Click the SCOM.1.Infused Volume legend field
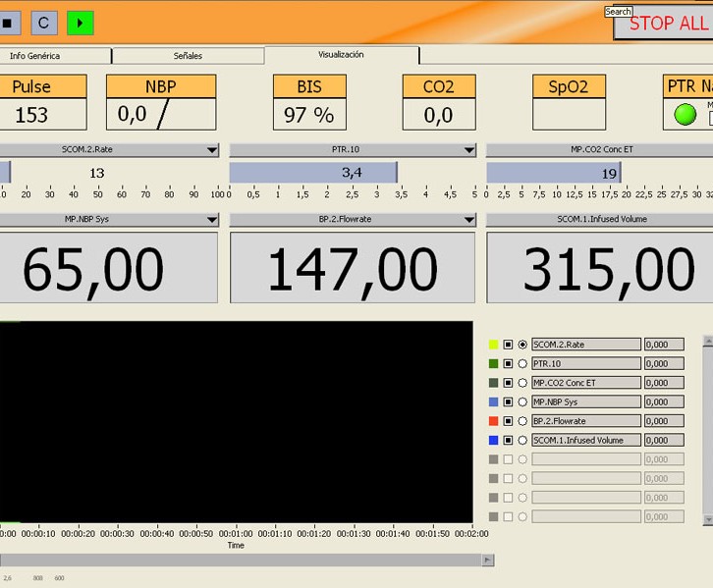Screen dimensions: 713x588 coord(586,440)
